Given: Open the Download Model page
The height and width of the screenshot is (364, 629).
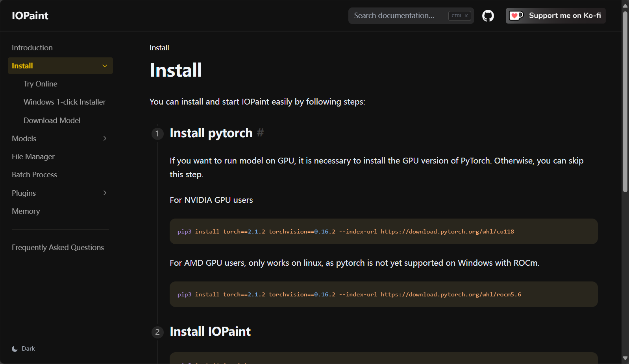Looking at the screenshot, I should [x=52, y=120].
